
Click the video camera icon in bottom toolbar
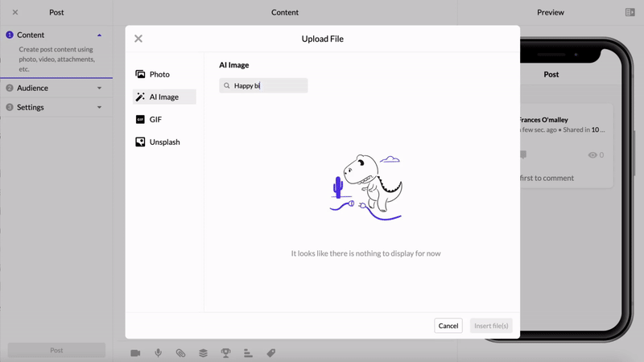tap(135, 353)
